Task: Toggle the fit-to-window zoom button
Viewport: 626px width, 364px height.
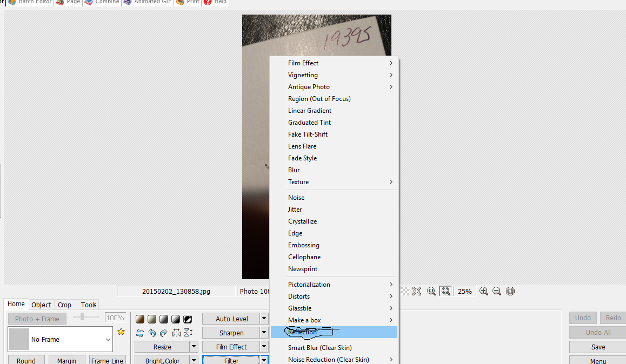Action: click(445, 291)
